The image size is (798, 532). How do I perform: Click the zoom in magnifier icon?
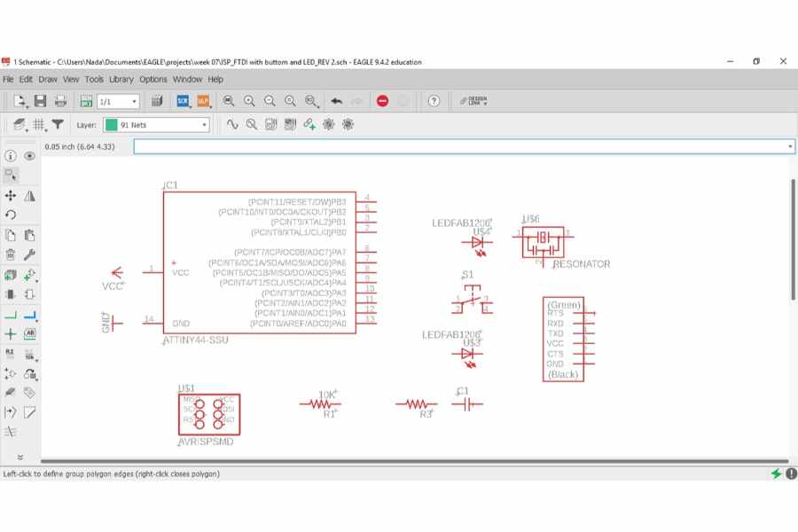[x=249, y=101]
